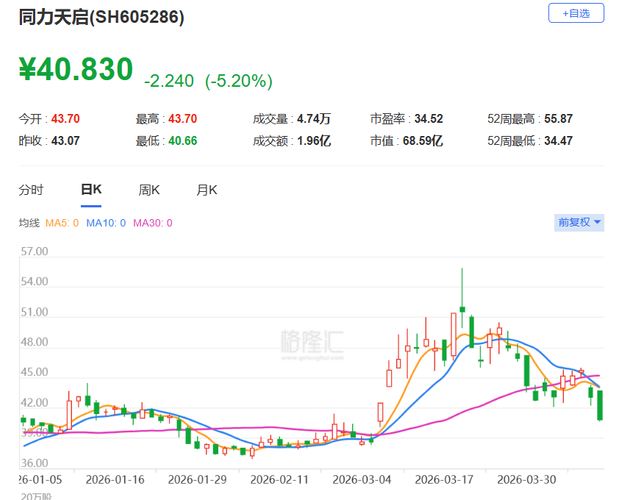Click the change value -2.240

coord(169,81)
